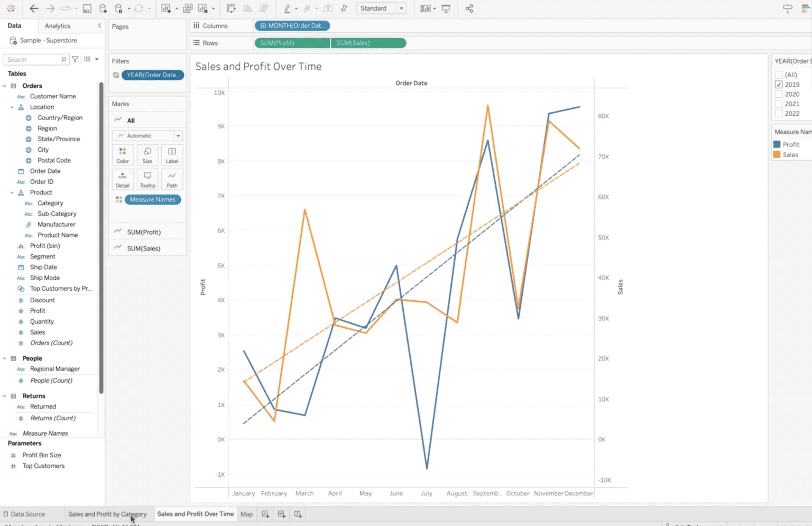The width and height of the screenshot is (812, 526).
Task: Click the Share workbook icon
Action: coord(468,8)
